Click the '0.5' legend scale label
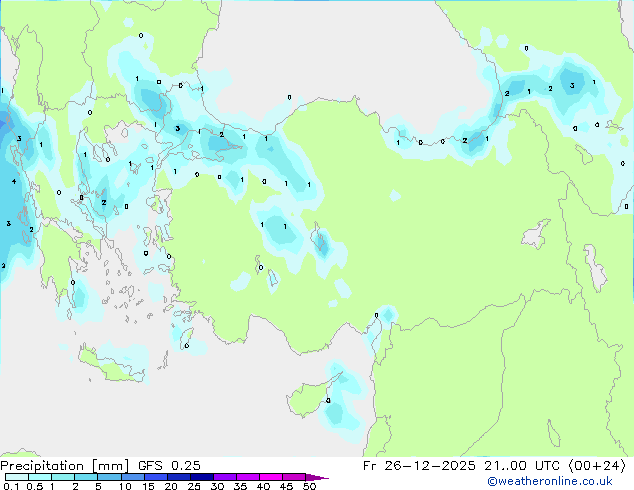Screen dimensions: 634x490 (34, 486)
